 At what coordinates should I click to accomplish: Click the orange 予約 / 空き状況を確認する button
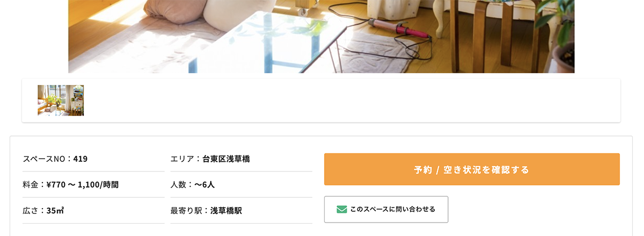471,169
